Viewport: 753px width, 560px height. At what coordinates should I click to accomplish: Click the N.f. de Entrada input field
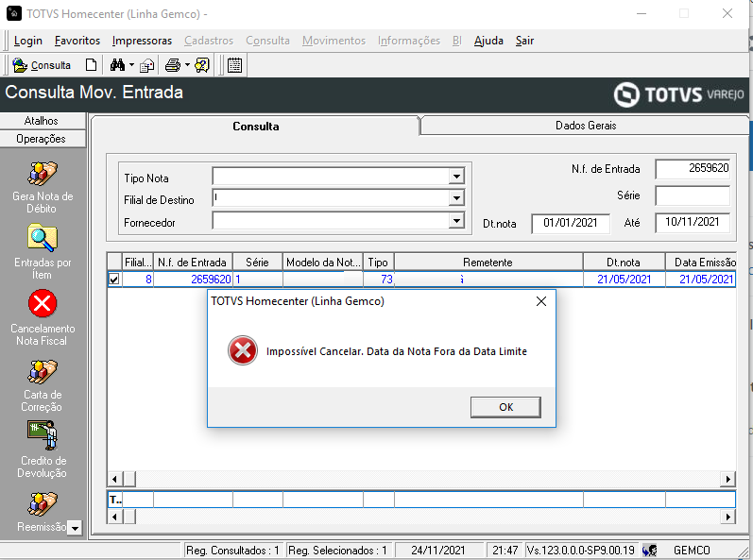point(693,168)
